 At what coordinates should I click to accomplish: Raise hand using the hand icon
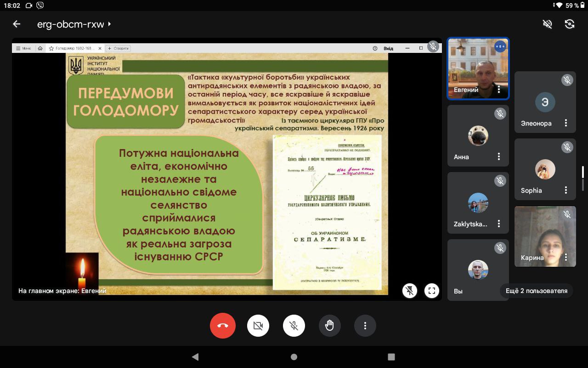tap(329, 326)
